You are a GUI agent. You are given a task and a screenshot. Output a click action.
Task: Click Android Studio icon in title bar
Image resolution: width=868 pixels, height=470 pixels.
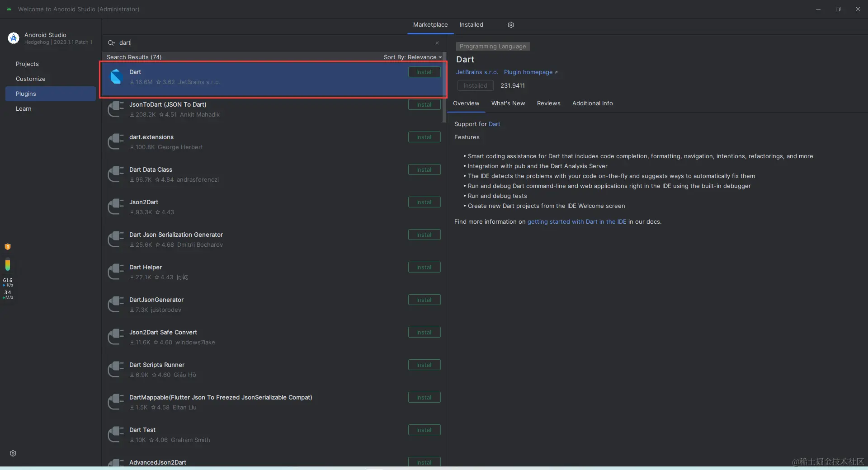(x=9, y=9)
